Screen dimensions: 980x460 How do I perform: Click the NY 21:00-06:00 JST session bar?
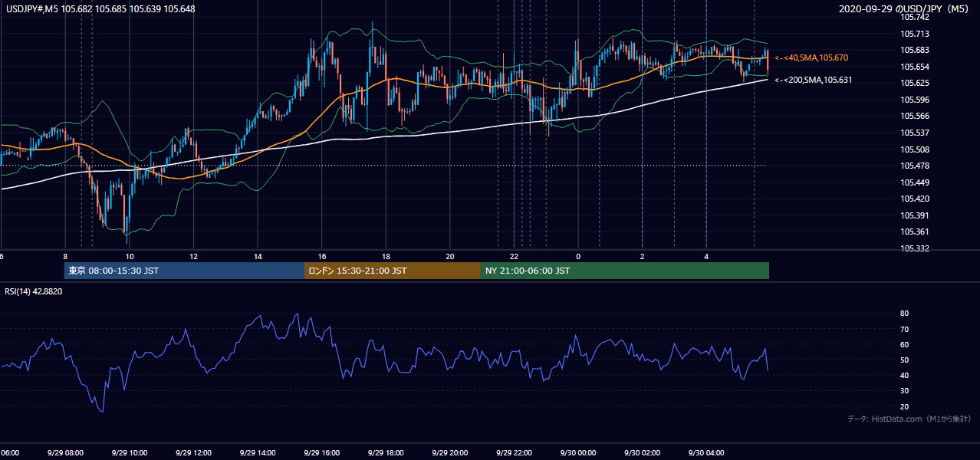625,271
